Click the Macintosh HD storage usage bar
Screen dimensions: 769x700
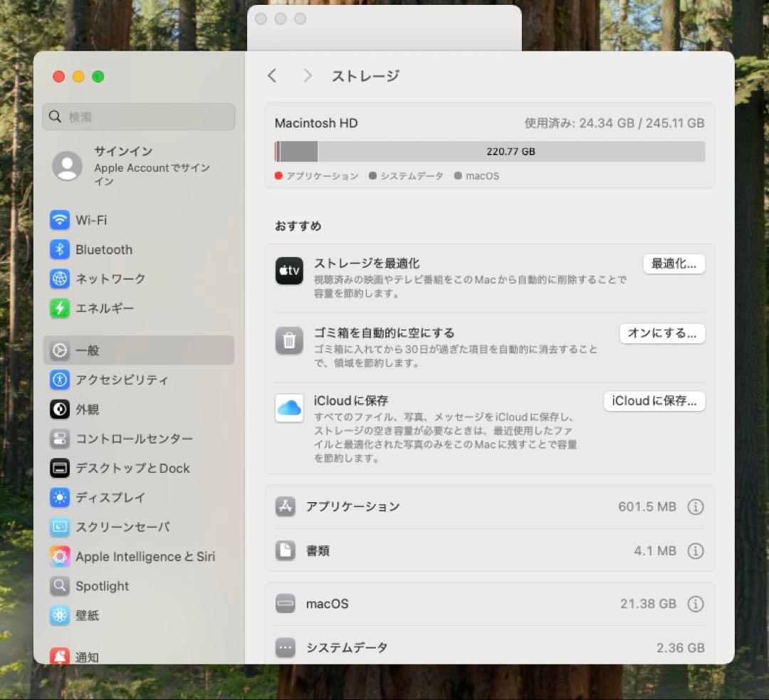pyautogui.click(x=490, y=152)
